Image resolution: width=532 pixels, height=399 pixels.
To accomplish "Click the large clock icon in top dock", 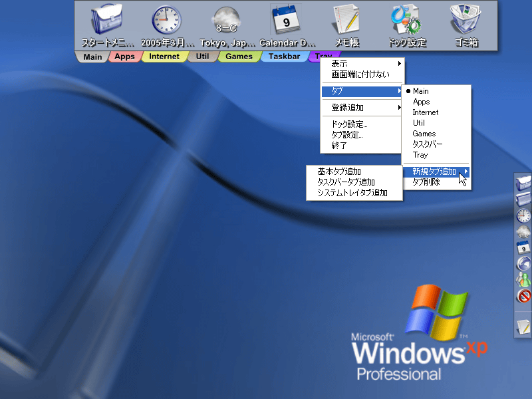I will 167,20.
